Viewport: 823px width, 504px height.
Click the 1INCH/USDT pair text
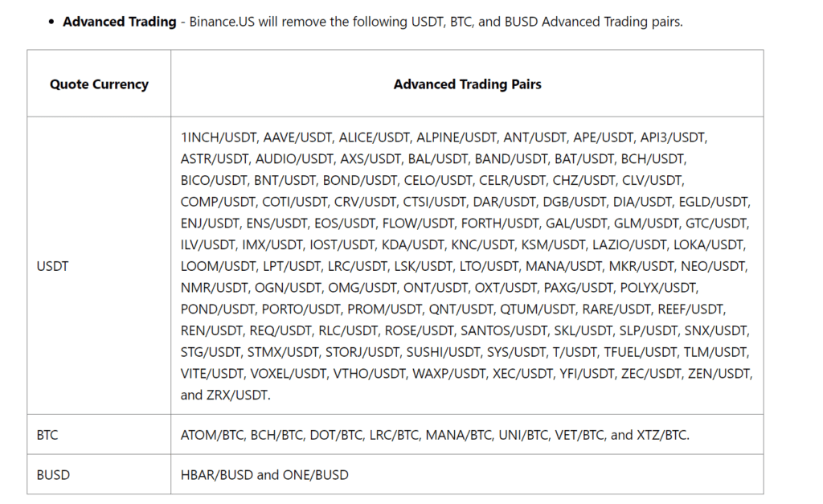click(x=219, y=137)
